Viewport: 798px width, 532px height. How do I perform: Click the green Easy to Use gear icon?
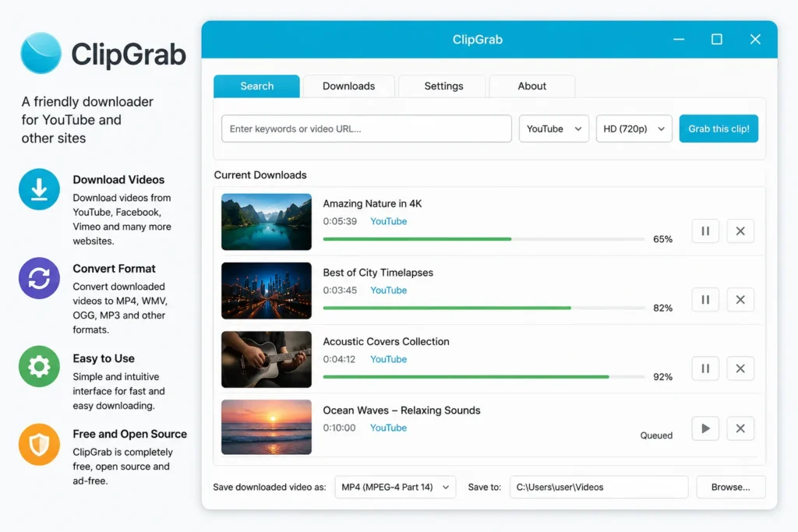[x=39, y=366]
